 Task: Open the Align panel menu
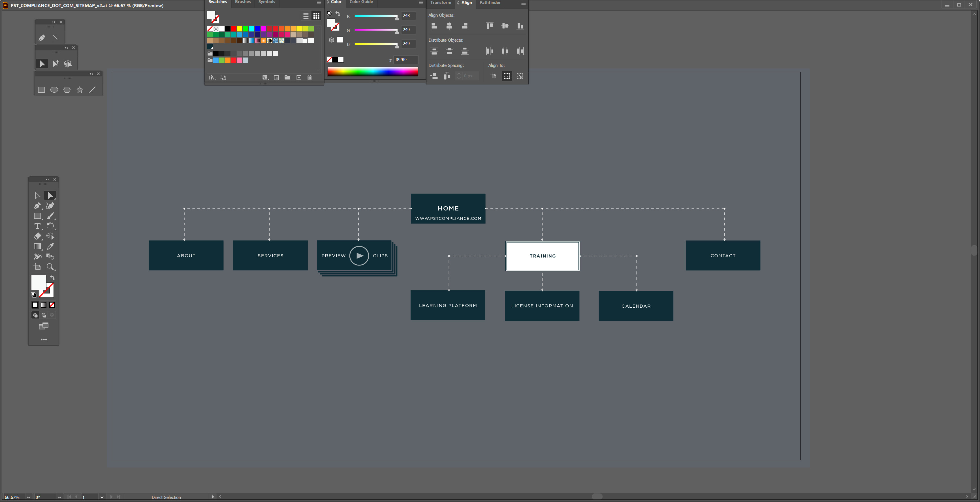click(x=524, y=3)
